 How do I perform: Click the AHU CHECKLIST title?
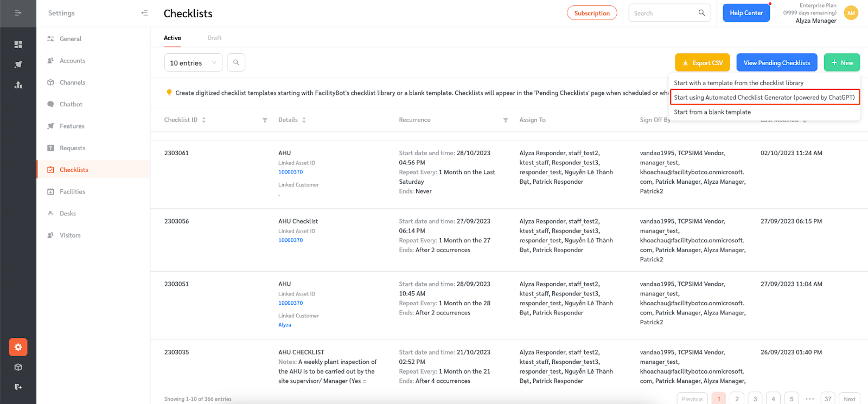302,352
